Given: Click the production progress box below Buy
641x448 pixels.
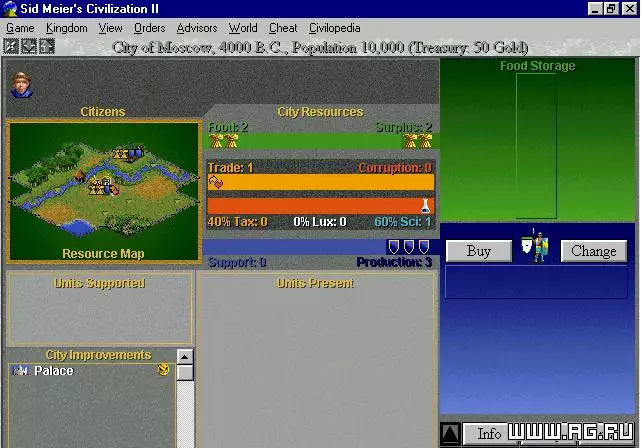Looking at the screenshot, I should tap(536, 282).
